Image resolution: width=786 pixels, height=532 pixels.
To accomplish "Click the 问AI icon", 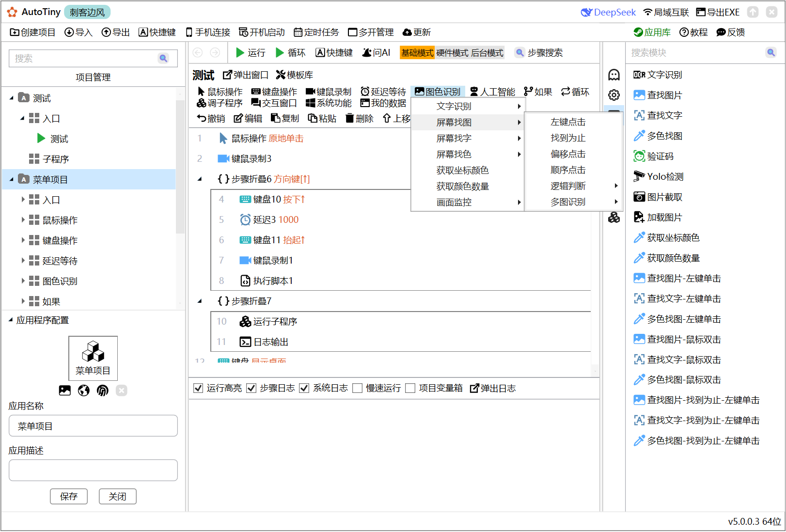I will 367,52.
